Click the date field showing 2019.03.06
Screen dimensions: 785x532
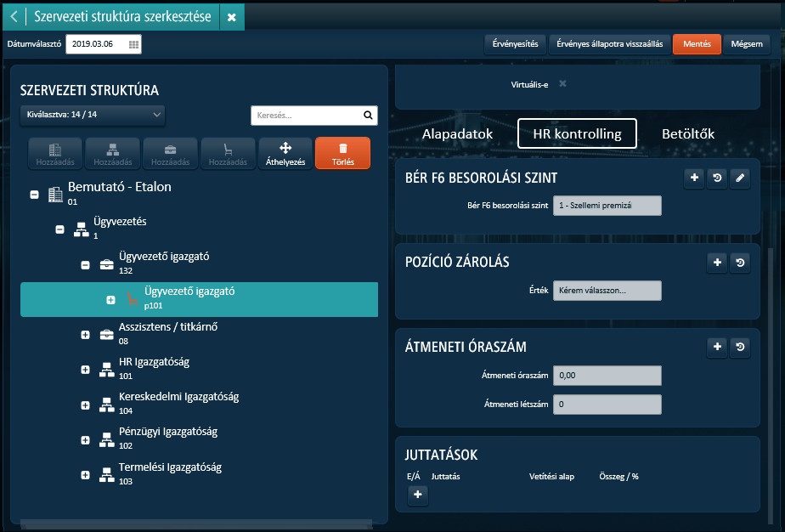(x=103, y=44)
